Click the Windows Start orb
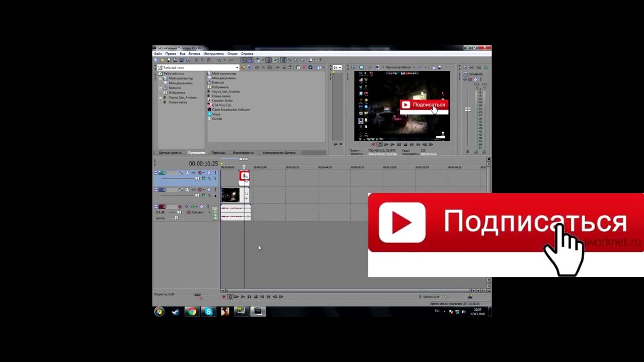 [159, 312]
